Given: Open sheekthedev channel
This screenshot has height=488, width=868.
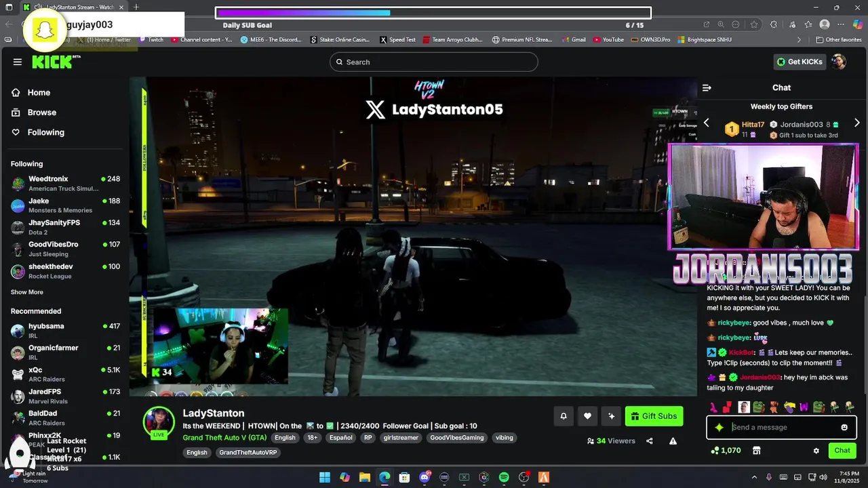Looking at the screenshot, I should 65,271.
